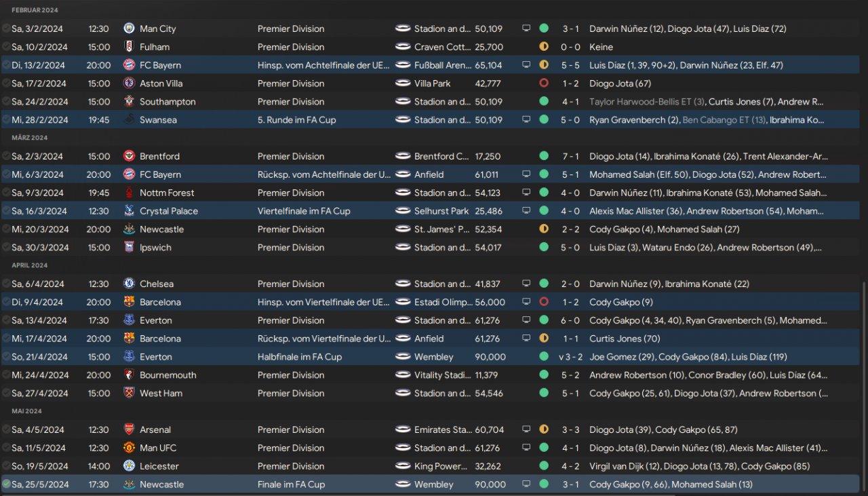Open Everton from the 13/4/2024 league match
Image resolution: width=868 pixels, height=496 pixels.
click(x=156, y=320)
